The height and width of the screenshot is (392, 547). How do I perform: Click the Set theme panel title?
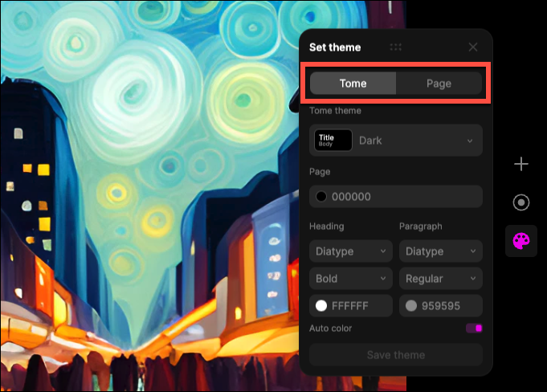[x=335, y=47]
